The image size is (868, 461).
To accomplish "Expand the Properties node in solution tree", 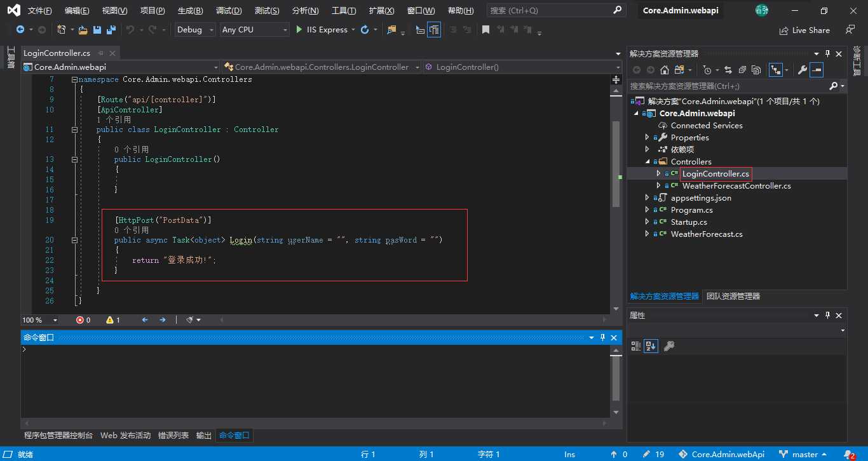I will 648,138.
